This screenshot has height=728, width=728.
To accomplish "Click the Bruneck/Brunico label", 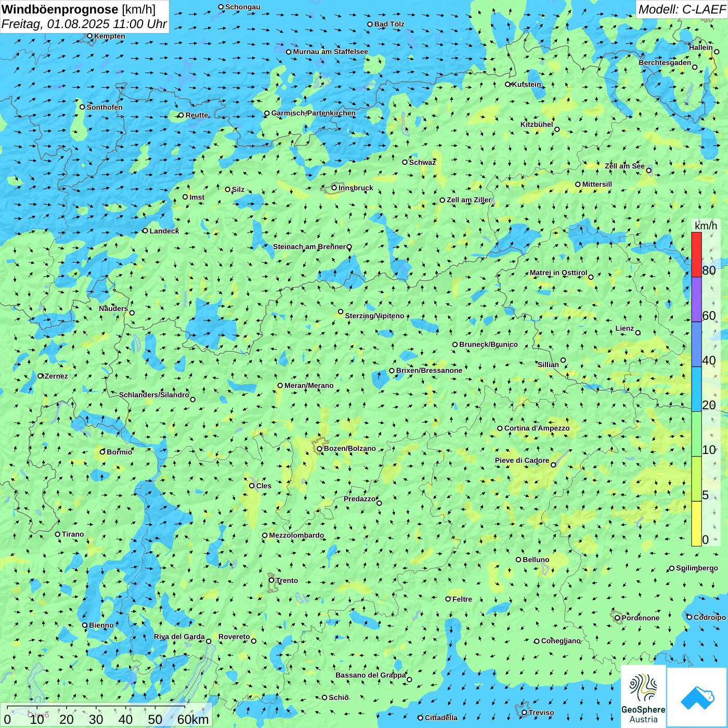I will coord(488,344).
